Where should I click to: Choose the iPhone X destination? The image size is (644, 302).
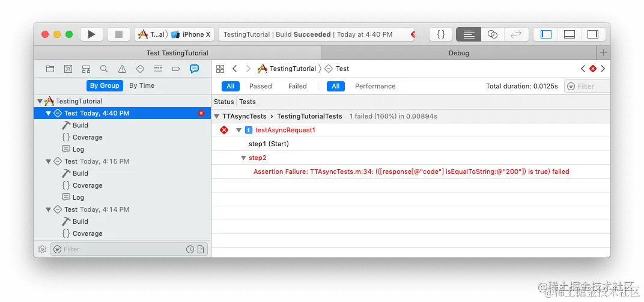point(191,34)
